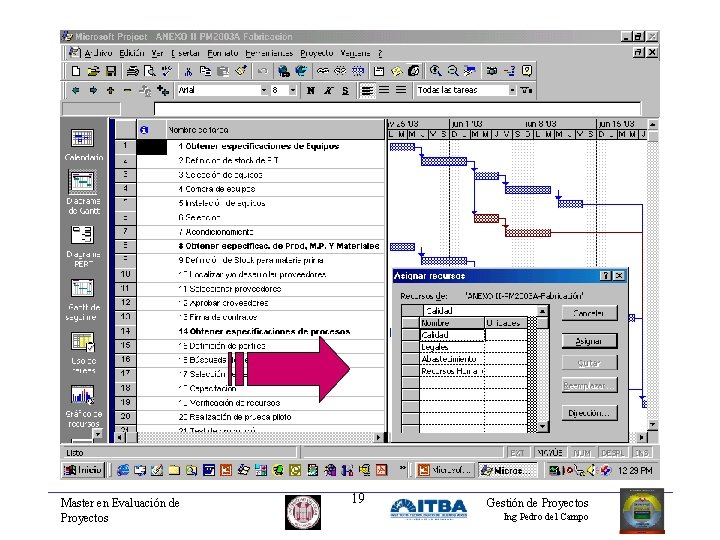Click the Paste clipboard icon
720x540 pixels.
pos(223,71)
